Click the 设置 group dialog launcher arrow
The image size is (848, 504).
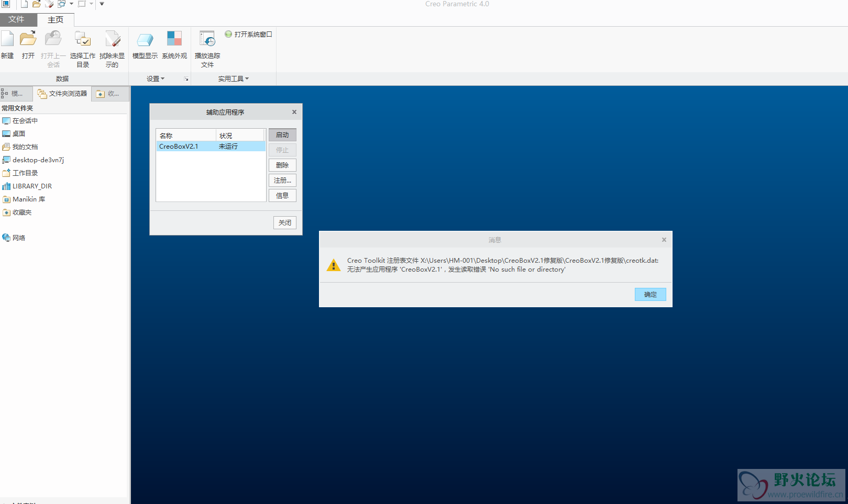(x=186, y=79)
